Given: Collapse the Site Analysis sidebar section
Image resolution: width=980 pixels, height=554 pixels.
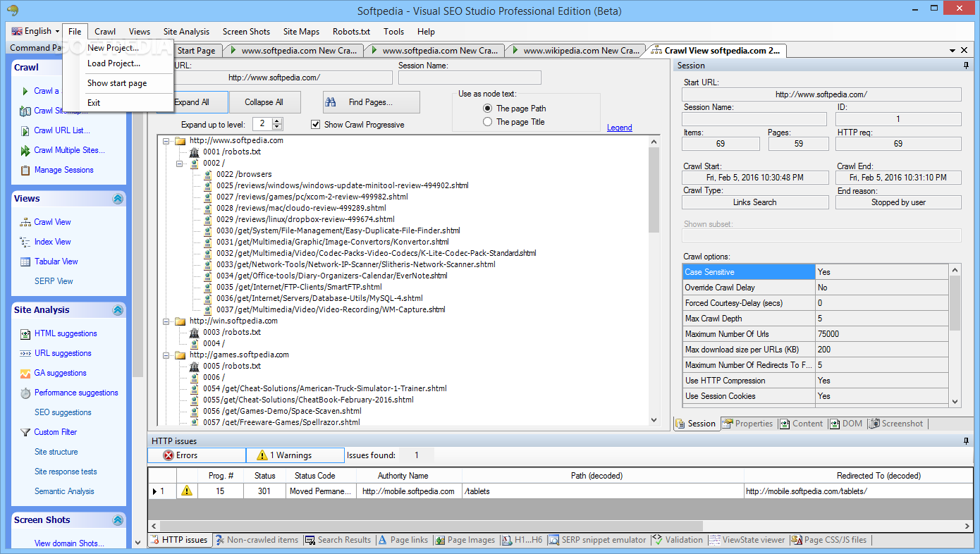Looking at the screenshot, I should pos(118,310).
